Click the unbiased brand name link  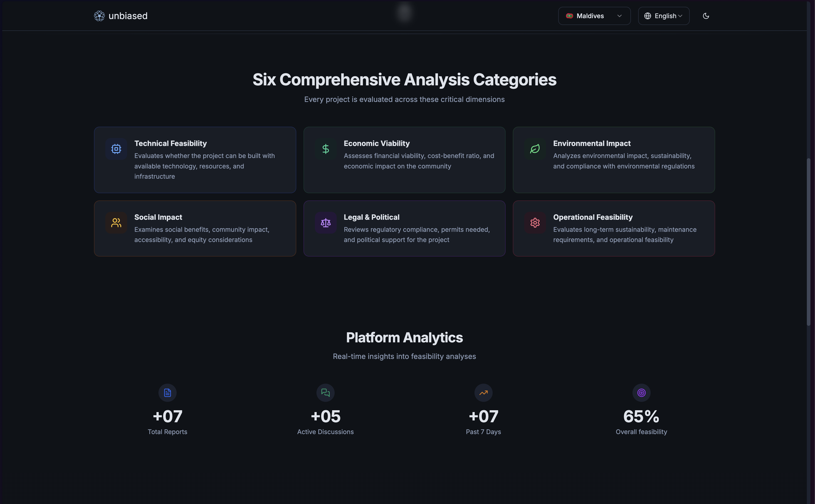pos(128,16)
